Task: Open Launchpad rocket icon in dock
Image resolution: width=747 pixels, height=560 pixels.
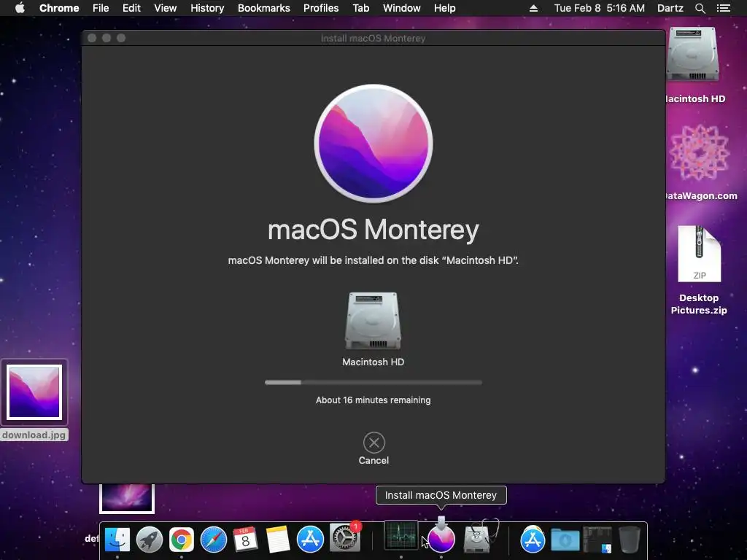Action: (x=149, y=539)
